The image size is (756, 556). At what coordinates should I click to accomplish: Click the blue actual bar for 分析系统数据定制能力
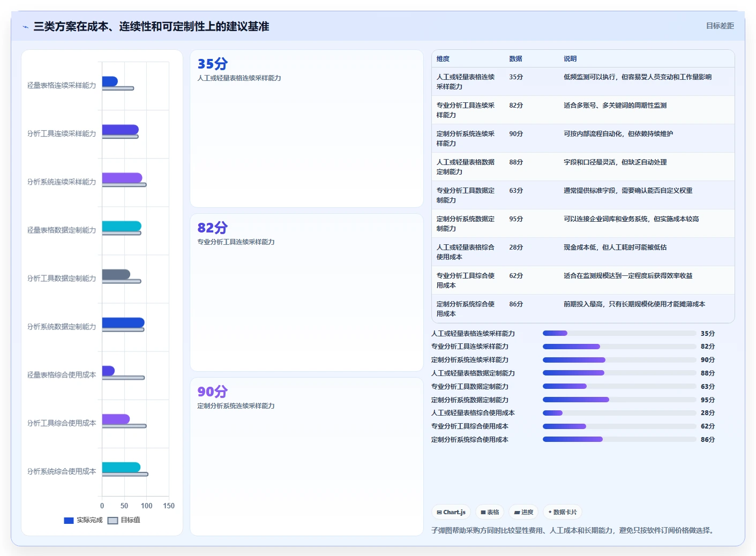tap(123, 322)
